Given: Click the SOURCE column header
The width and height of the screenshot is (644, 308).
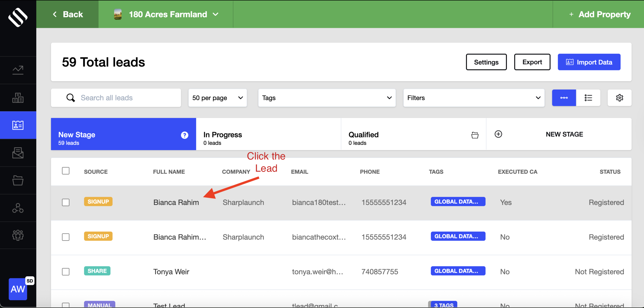Looking at the screenshot, I should 96,172.
